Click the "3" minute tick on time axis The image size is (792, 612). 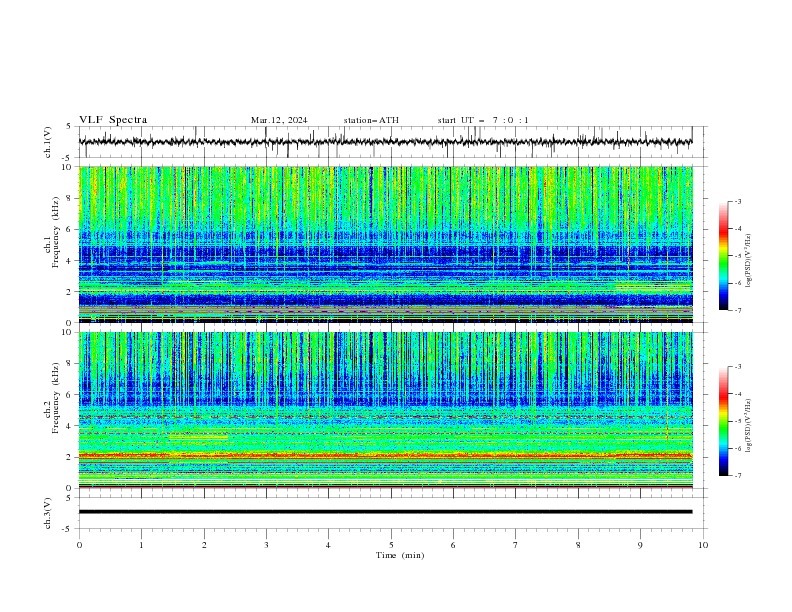[x=266, y=545]
